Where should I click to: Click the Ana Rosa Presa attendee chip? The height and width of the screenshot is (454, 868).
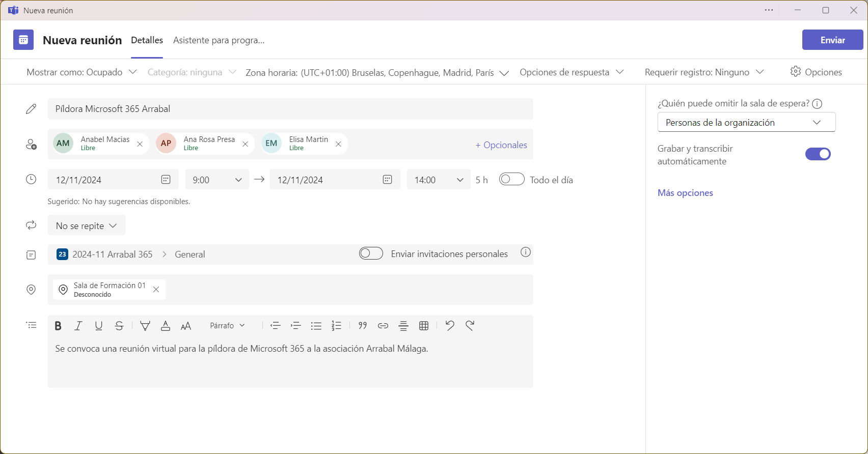(205, 144)
